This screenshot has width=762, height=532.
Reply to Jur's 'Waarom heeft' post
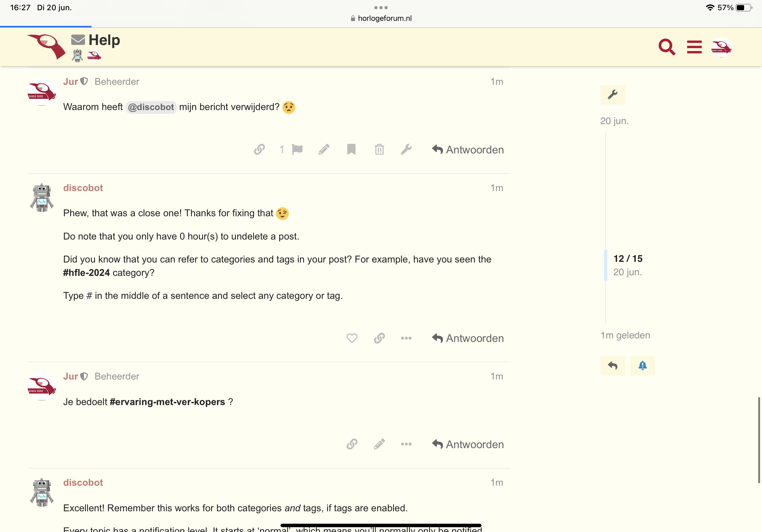[x=467, y=150]
